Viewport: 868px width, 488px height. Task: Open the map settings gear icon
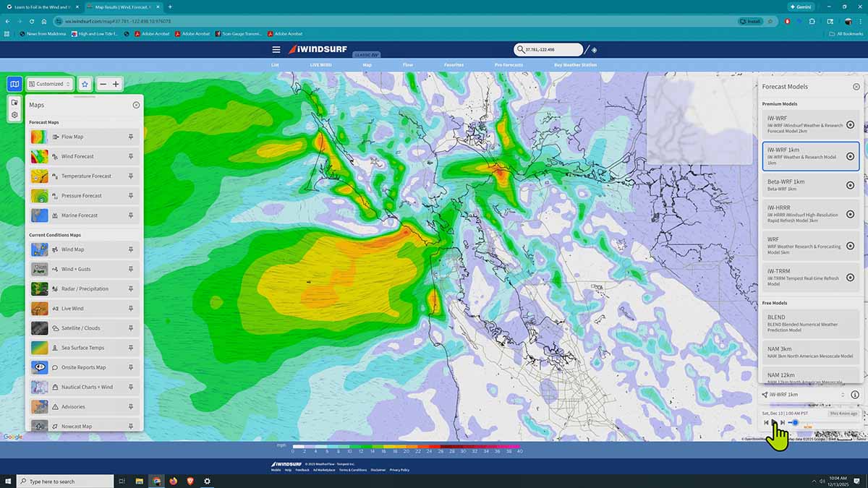point(14,115)
